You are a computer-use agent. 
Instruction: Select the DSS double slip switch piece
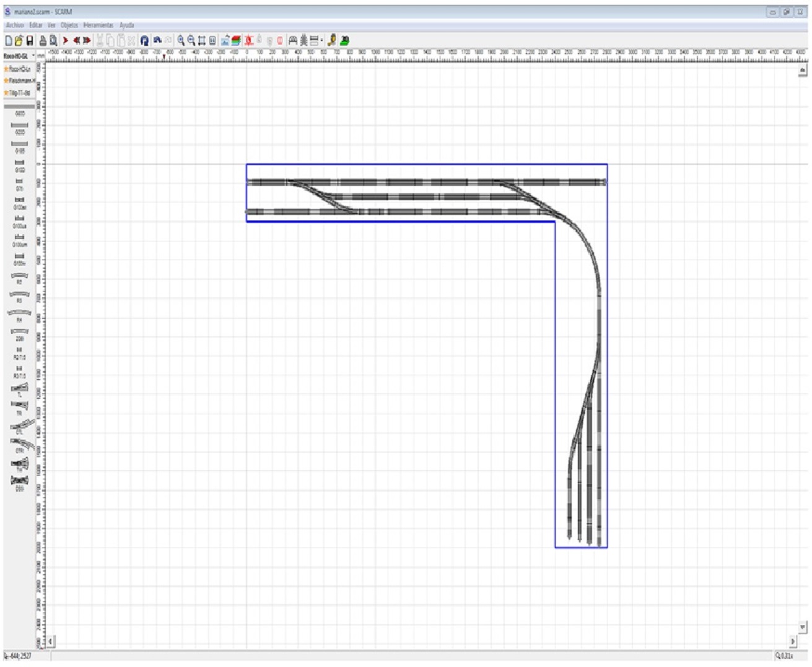point(19,482)
